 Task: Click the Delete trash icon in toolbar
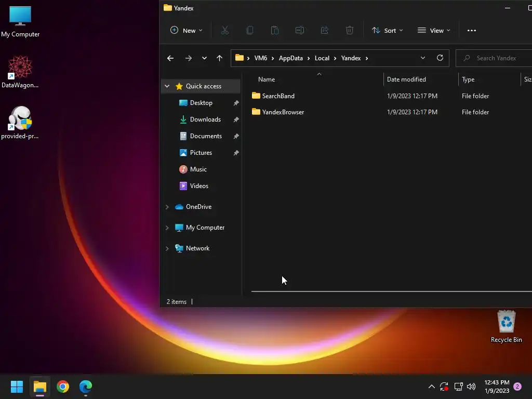pos(350,31)
